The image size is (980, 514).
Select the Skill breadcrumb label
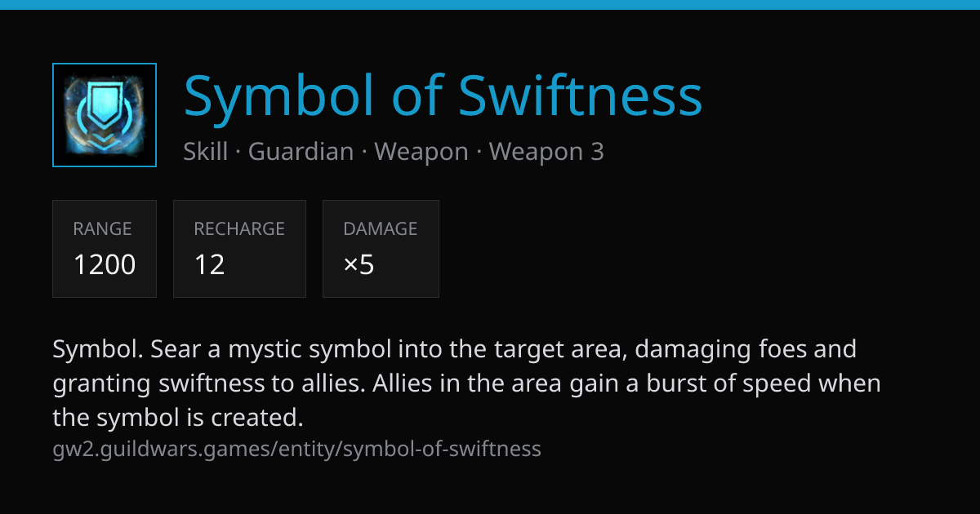206,152
